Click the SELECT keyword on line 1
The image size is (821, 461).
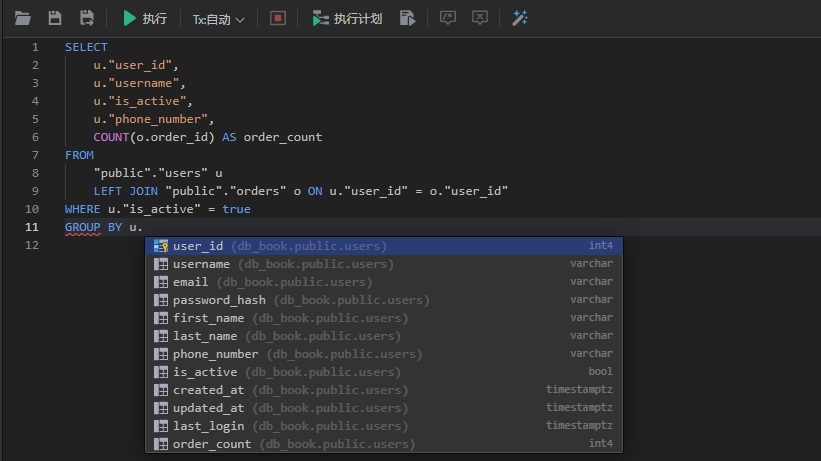(86, 47)
